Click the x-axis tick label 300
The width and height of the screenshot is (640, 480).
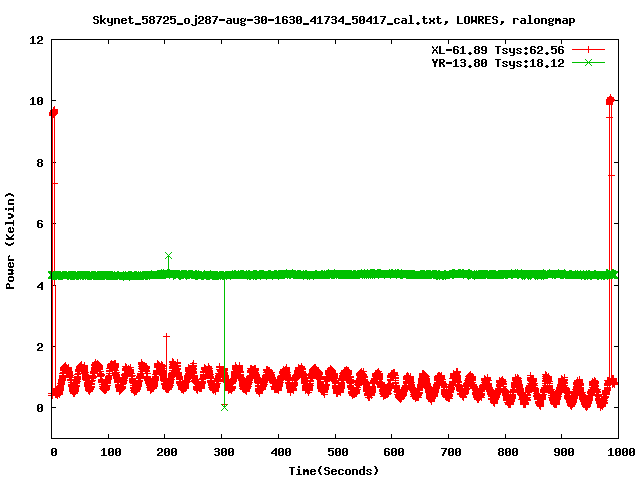[x=224, y=452]
